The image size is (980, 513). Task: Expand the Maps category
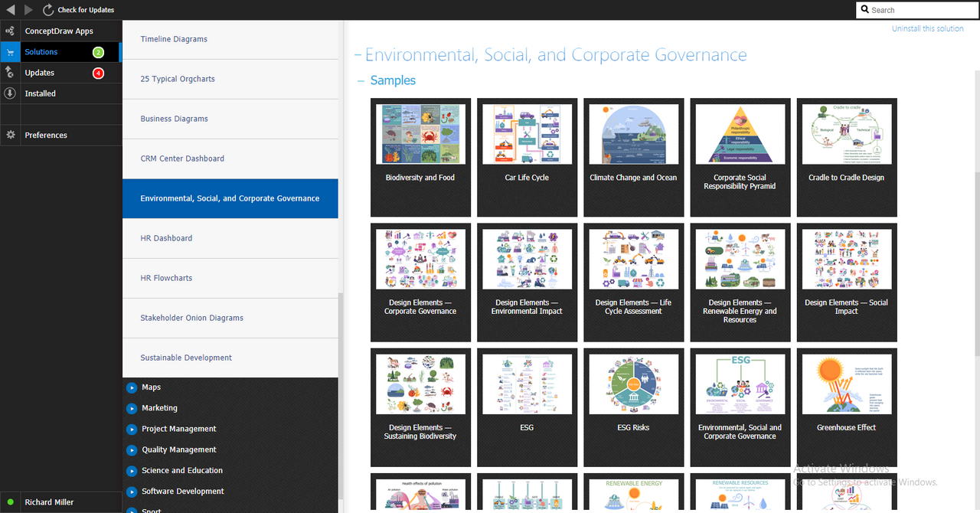[132, 387]
